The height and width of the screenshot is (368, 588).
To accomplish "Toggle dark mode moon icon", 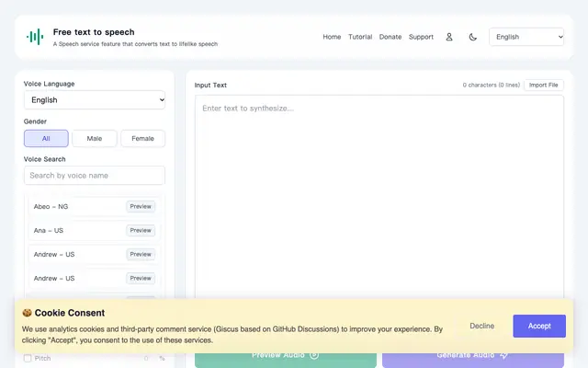I will tap(473, 37).
